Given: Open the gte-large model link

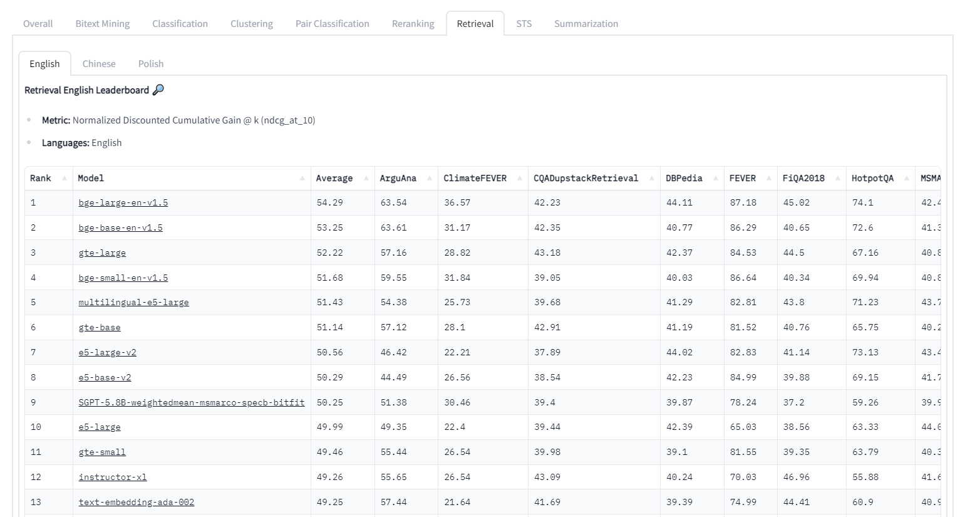Looking at the screenshot, I should [x=101, y=253].
